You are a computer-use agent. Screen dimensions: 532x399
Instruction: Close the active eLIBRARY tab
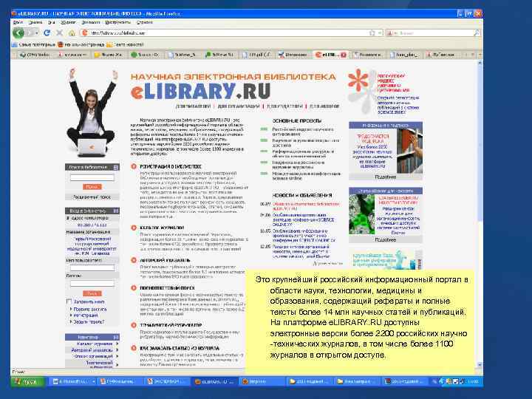(344, 55)
